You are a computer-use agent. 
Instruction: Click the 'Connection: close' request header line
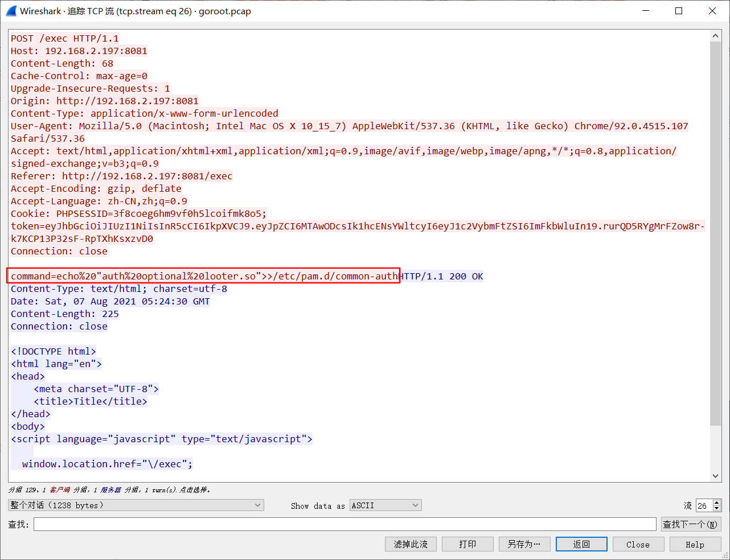tap(59, 251)
